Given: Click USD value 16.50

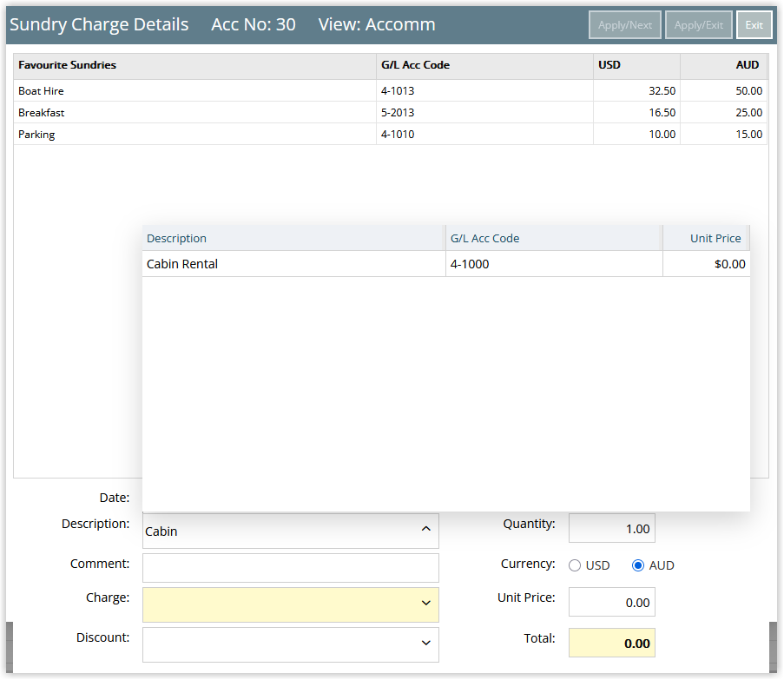Looking at the screenshot, I should point(662,113).
